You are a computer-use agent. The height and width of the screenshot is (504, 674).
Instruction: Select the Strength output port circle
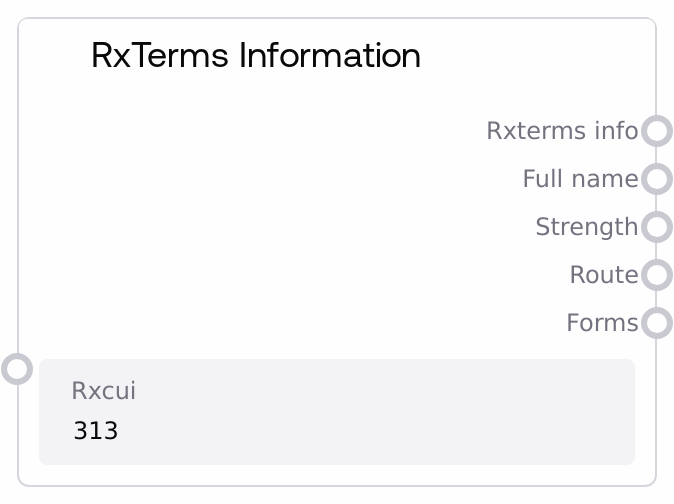(656, 227)
